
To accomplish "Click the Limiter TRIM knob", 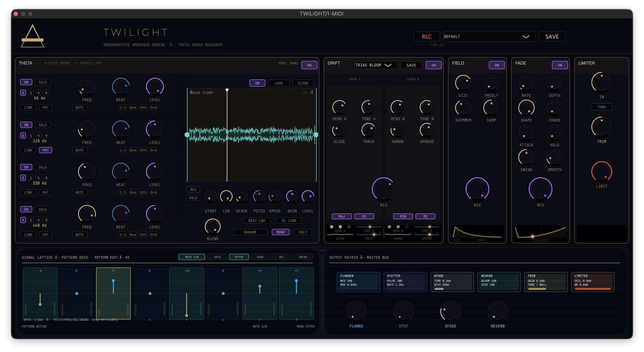I will (x=601, y=127).
